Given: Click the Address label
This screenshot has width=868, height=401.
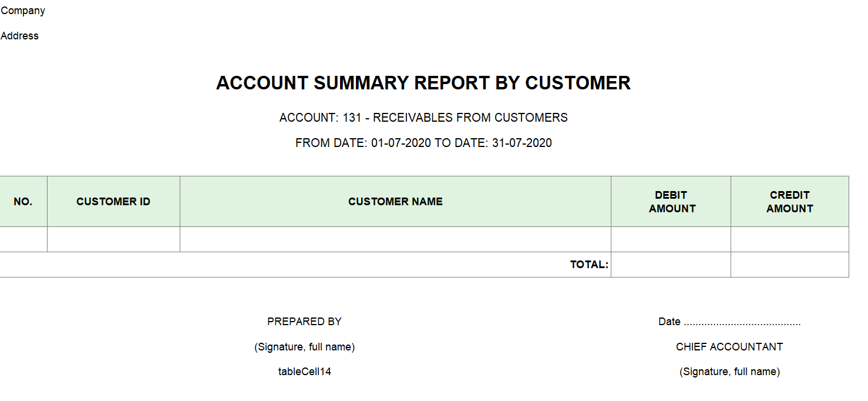Looking at the screenshot, I should pyautogui.click(x=19, y=36).
